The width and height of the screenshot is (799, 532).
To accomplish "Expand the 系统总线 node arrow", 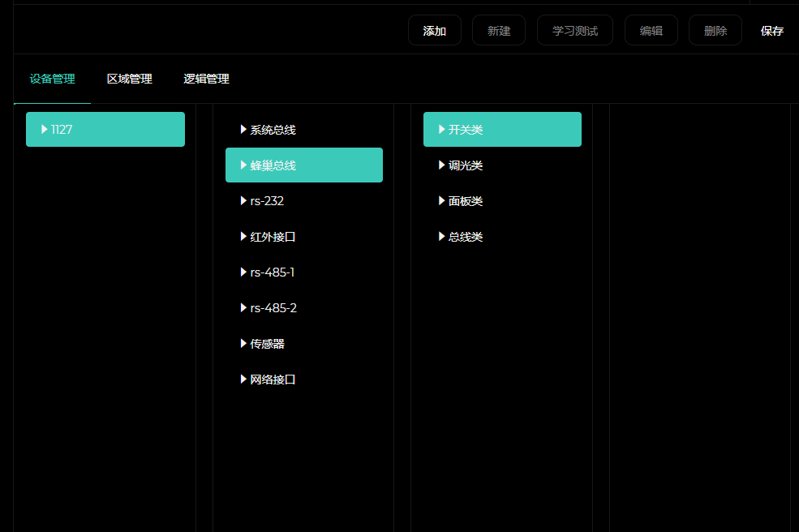I will pyautogui.click(x=243, y=130).
